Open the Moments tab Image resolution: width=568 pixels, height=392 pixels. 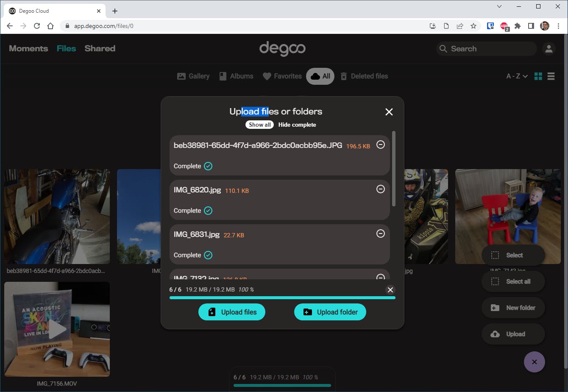pos(28,48)
